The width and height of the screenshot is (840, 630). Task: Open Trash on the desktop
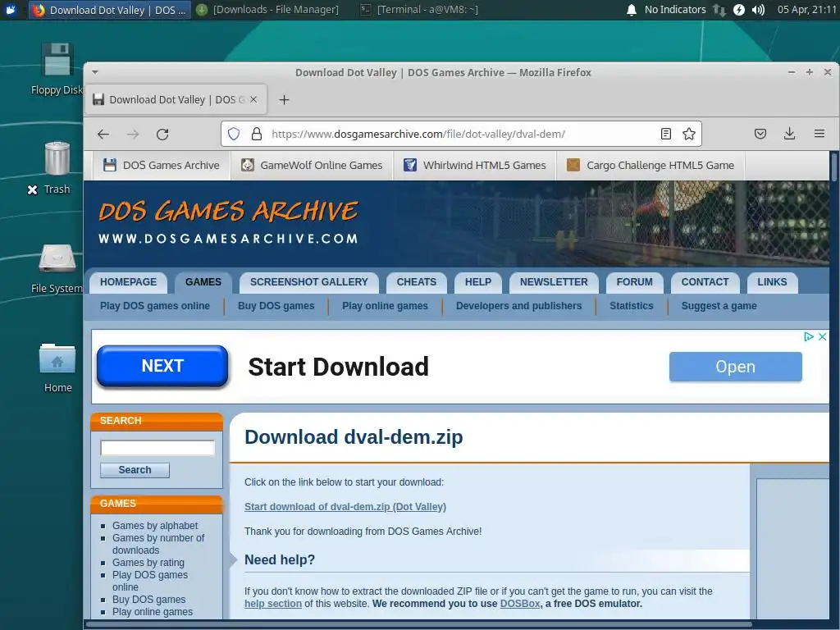coord(57,167)
